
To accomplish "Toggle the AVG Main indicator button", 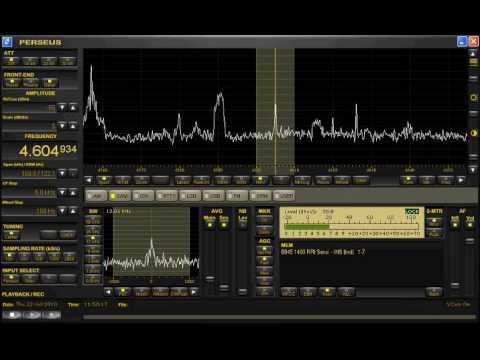I will point(210,225).
